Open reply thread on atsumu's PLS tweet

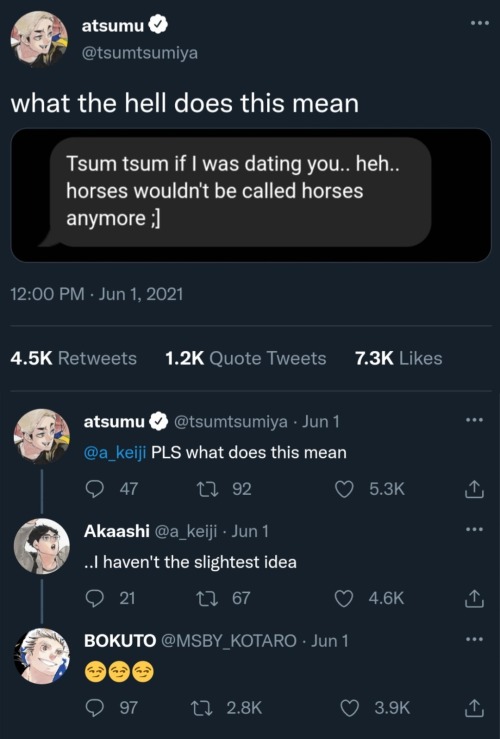[95, 489]
